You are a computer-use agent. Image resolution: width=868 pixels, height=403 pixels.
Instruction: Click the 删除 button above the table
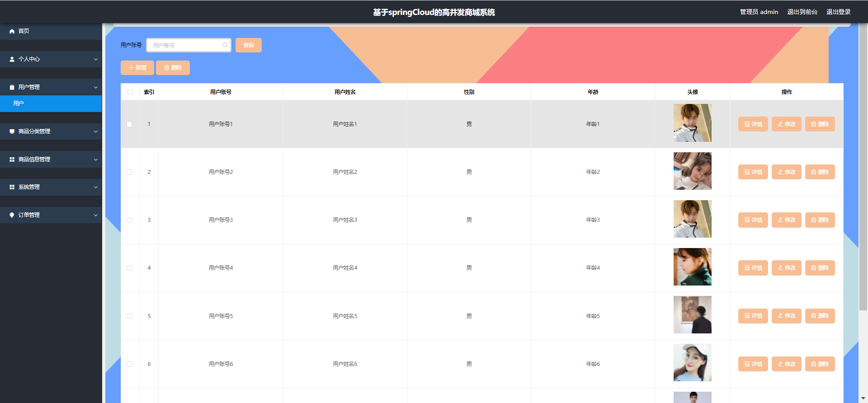pyautogui.click(x=173, y=68)
